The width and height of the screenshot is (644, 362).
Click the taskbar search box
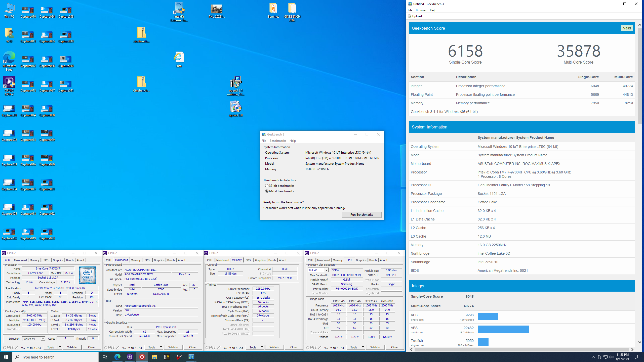[x=55, y=357]
